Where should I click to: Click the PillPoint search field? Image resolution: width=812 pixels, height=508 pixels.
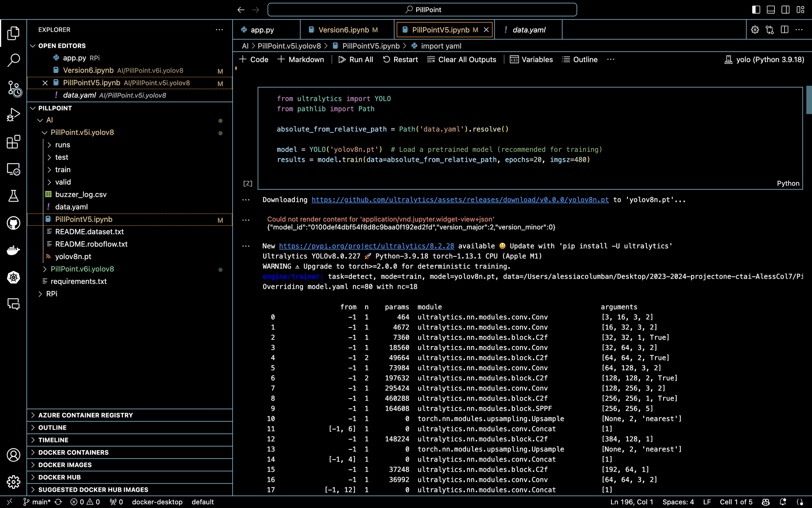pos(422,10)
